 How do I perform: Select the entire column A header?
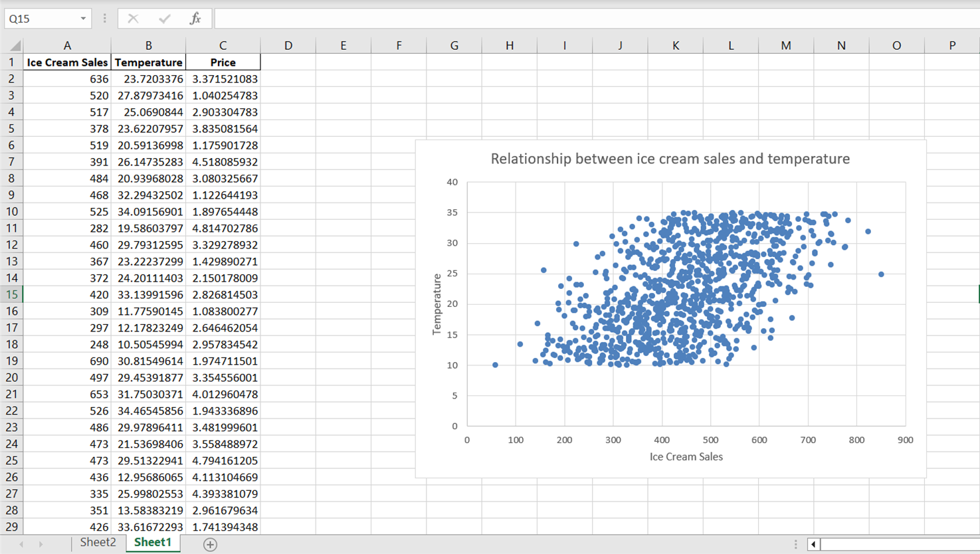(66, 45)
